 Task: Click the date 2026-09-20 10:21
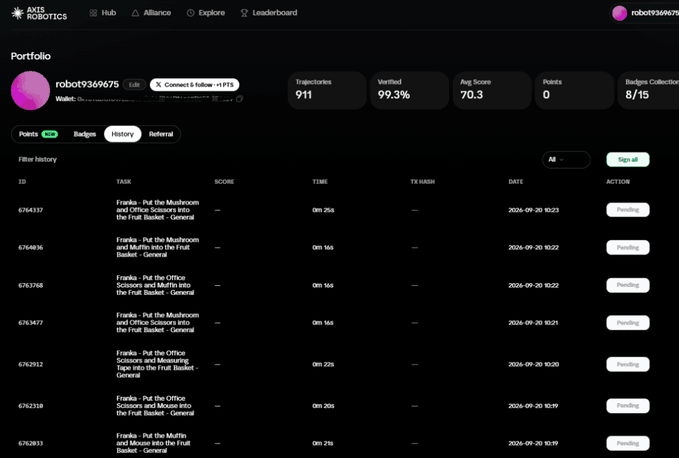534,323
